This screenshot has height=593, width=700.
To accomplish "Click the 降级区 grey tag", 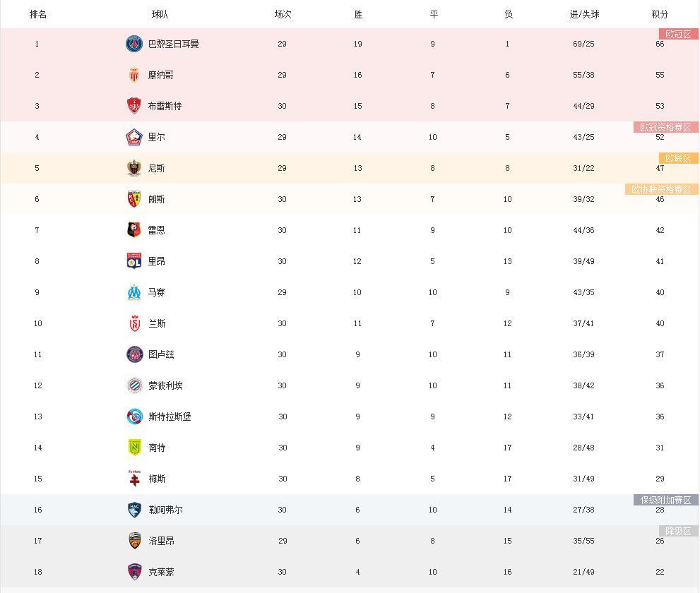I will [x=679, y=531].
